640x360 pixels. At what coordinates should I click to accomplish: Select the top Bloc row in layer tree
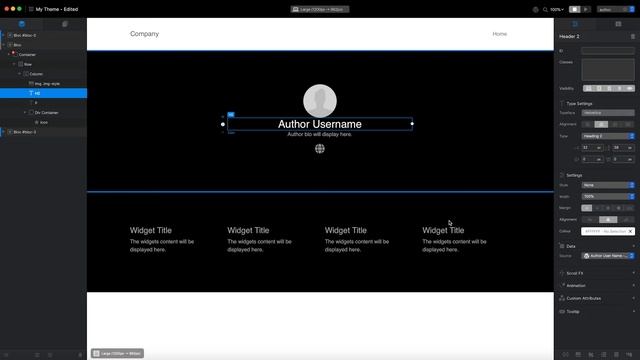point(43,35)
